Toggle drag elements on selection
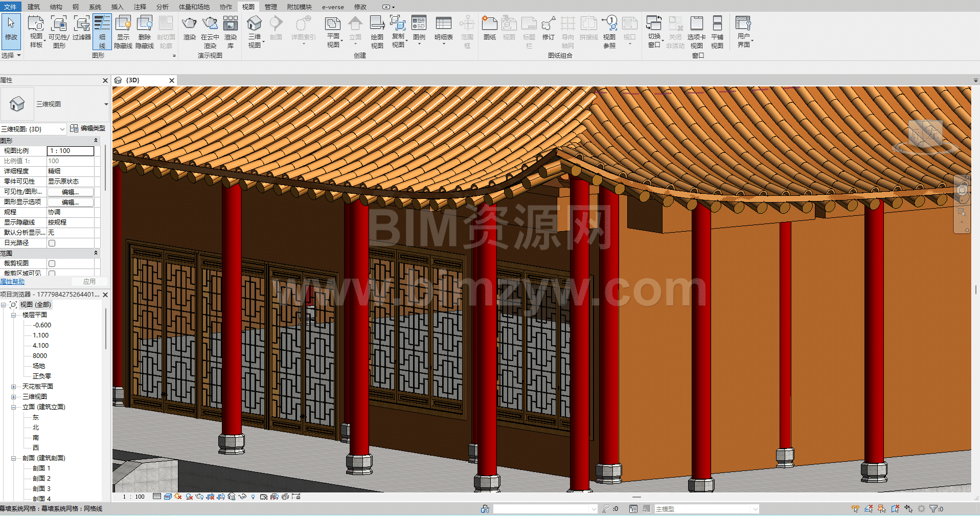980x516 pixels. pyautogui.click(x=908, y=509)
